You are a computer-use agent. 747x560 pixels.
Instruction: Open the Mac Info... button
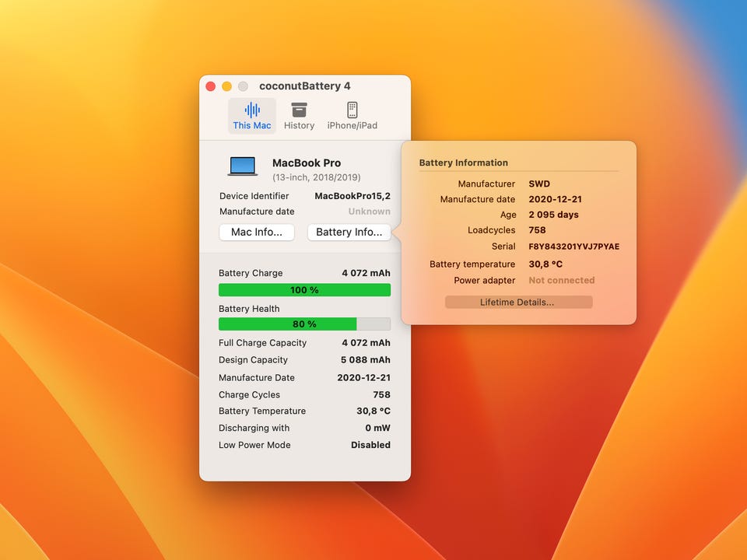[257, 232]
